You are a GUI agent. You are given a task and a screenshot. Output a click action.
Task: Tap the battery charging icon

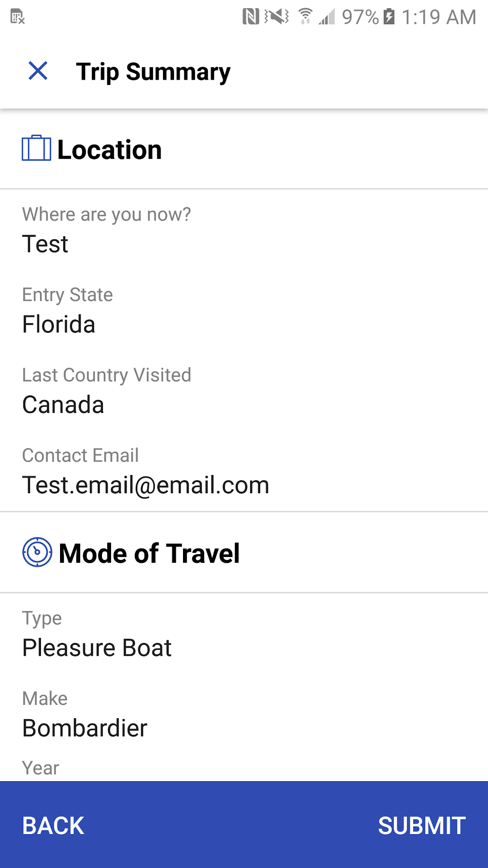point(389,17)
